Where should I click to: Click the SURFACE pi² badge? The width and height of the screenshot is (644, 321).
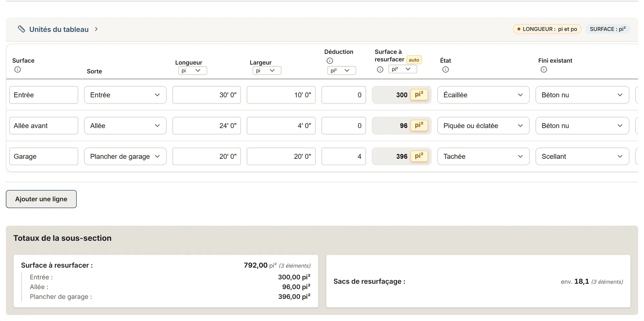point(608,29)
